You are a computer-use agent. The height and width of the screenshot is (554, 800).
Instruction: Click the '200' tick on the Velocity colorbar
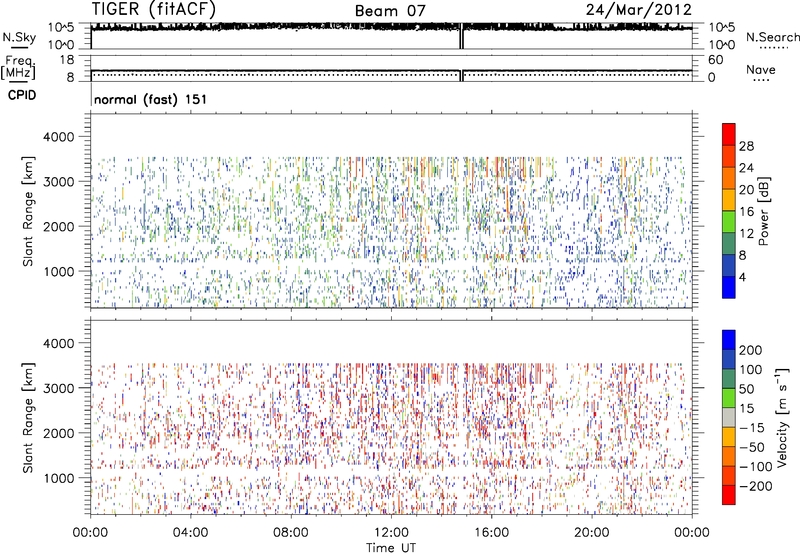point(751,350)
